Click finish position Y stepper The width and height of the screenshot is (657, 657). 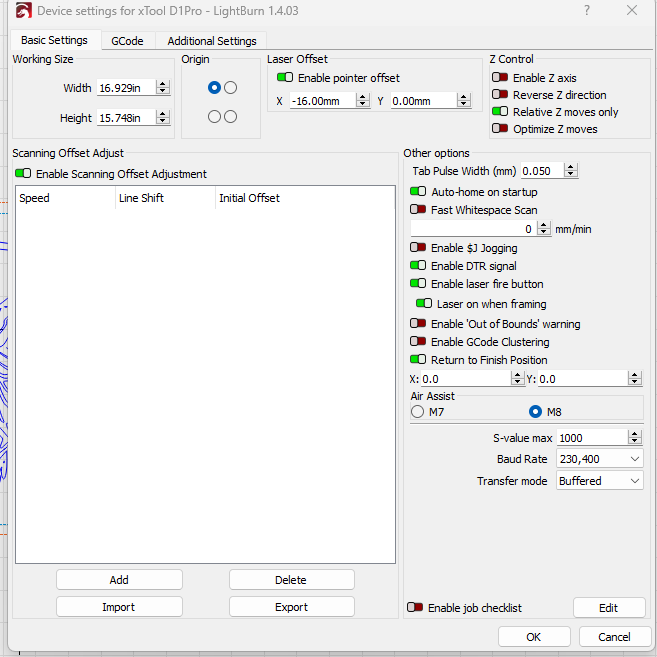point(635,379)
